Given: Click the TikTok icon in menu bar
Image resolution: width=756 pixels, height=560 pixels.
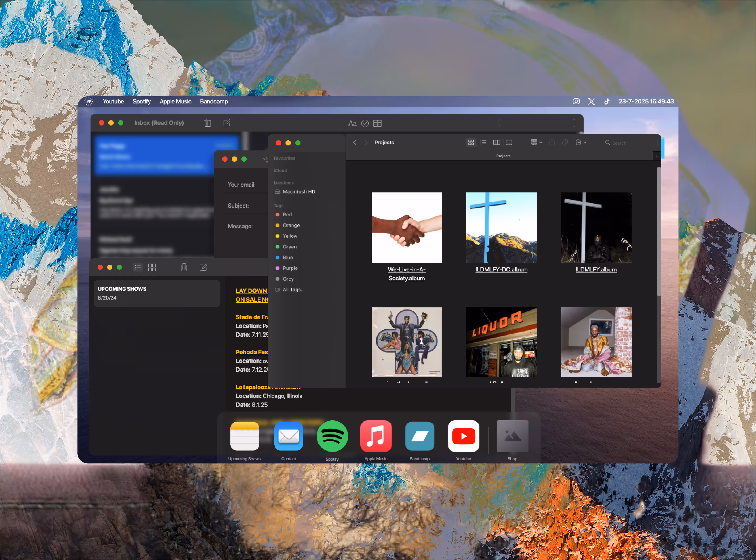Looking at the screenshot, I should pyautogui.click(x=607, y=101).
